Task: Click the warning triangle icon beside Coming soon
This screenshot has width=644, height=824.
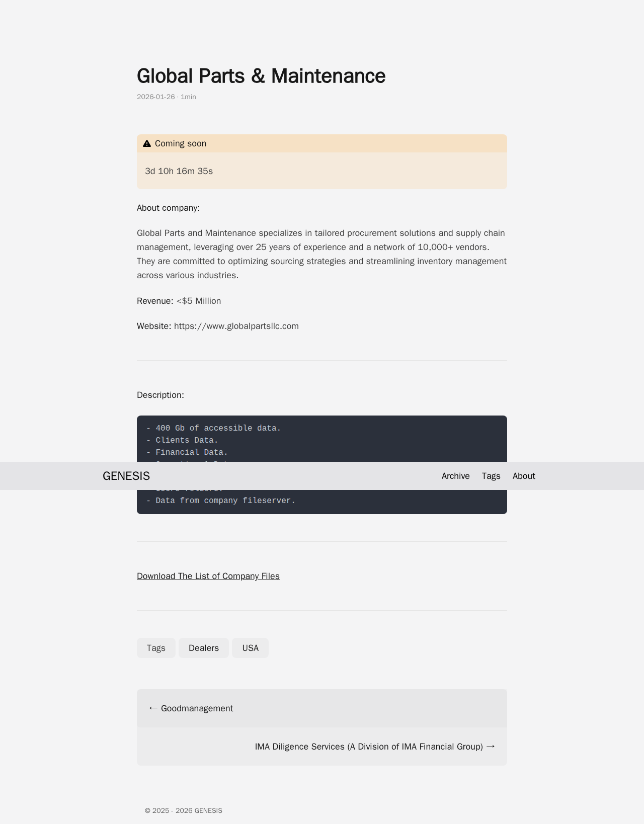Action: pyautogui.click(x=147, y=144)
